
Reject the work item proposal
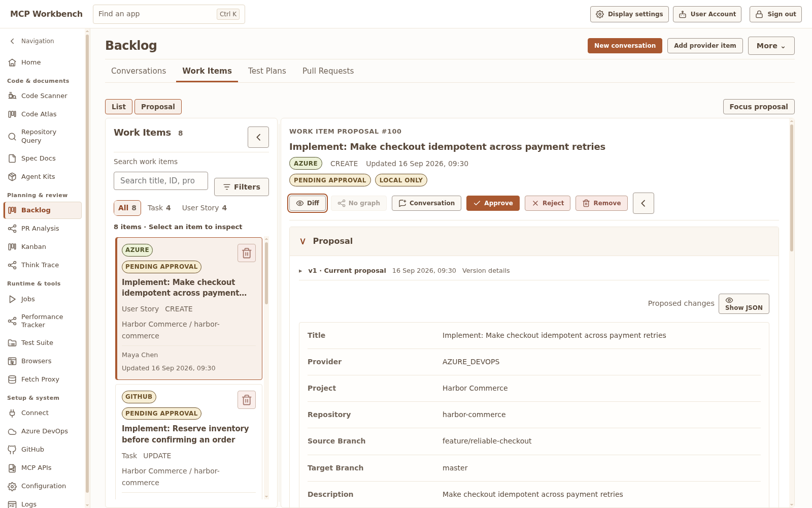(548, 203)
